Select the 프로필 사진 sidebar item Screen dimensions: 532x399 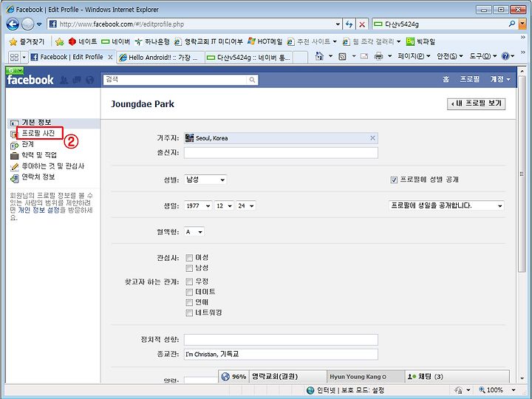tap(38, 133)
